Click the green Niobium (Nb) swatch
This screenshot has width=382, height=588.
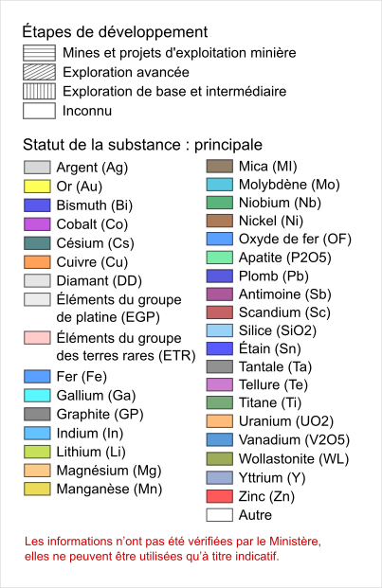[x=220, y=203]
